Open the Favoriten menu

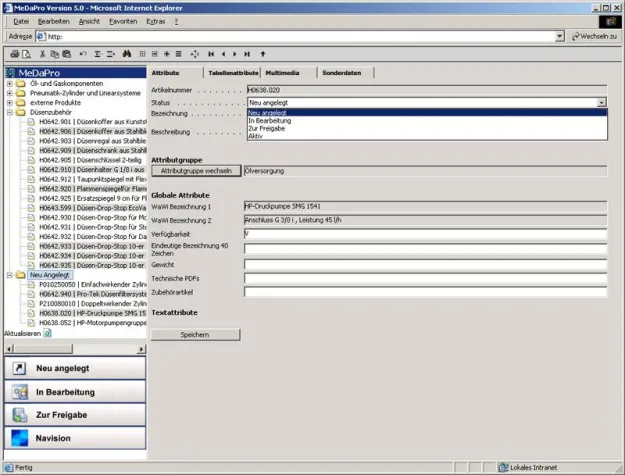pos(123,21)
